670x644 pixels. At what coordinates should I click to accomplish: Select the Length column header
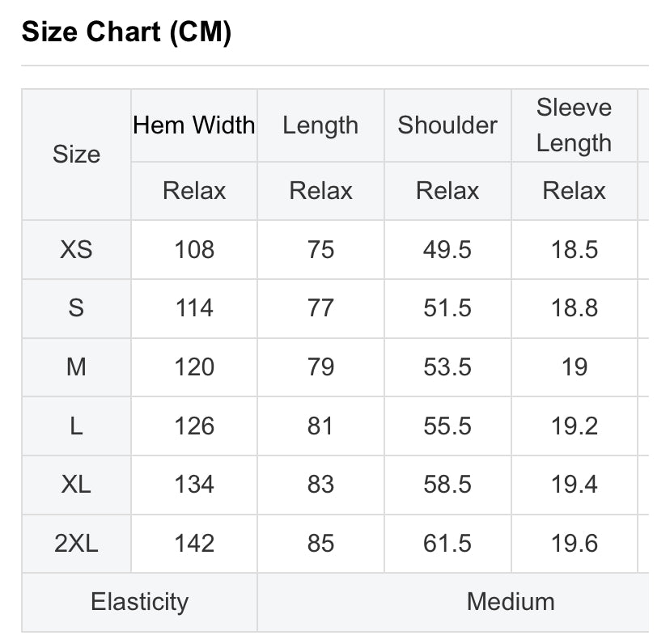point(320,125)
